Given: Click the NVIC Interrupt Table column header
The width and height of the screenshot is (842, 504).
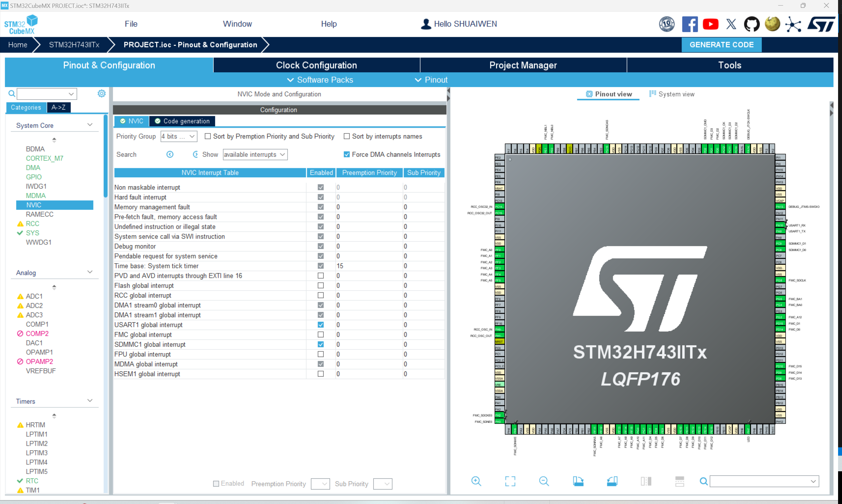Looking at the screenshot, I should (210, 172).
